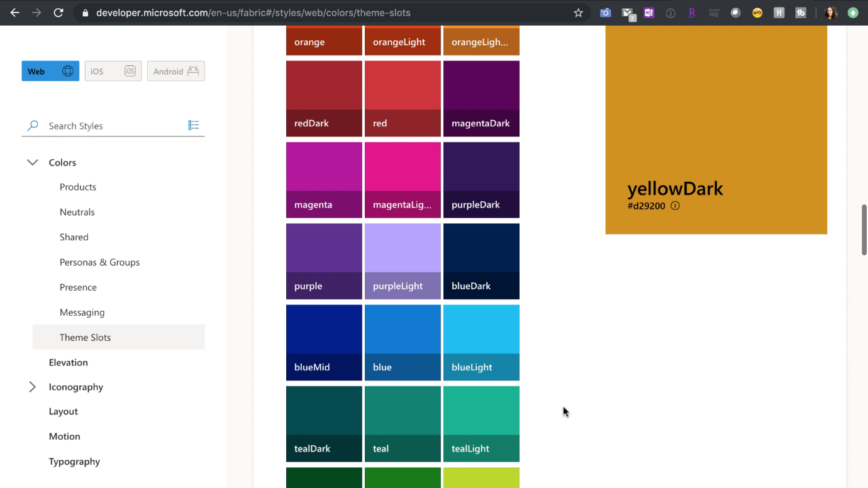Select the redDark color swatch
Image resolution: width=868 pixels, height=488 pixels.
coord(324,99)
